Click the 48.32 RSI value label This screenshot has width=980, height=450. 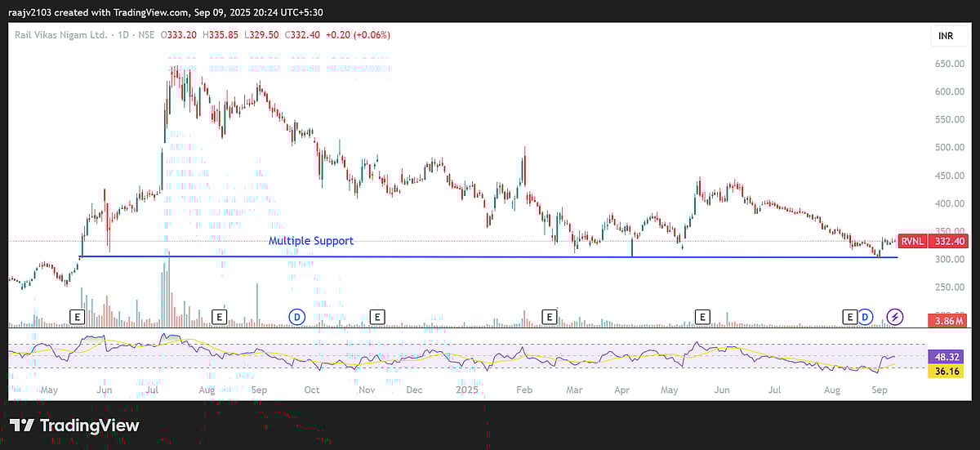coord(947,357)
